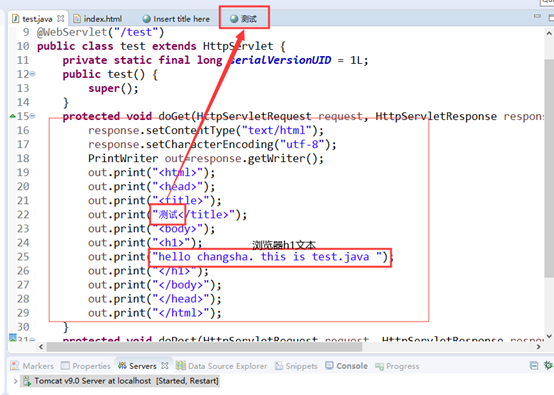Click the serialVersionUID field name
554x395 pixels.
pyautogui.click(x=281, y=60)
